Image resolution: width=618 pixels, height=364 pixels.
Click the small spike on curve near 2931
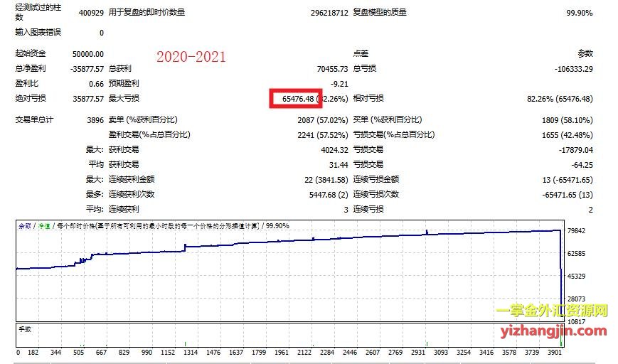(x=426, y=231)
